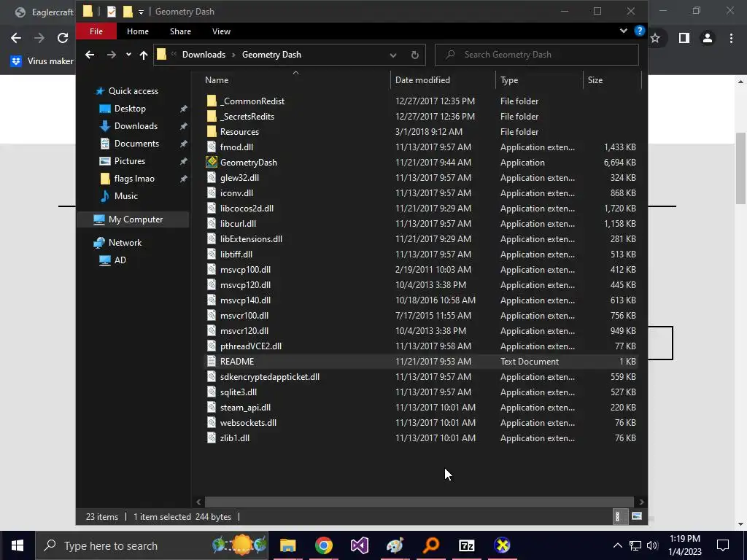Open Desktop in the navigation pane
The image size is (747, 560).
pyautogui.click(x=130, y=109)
